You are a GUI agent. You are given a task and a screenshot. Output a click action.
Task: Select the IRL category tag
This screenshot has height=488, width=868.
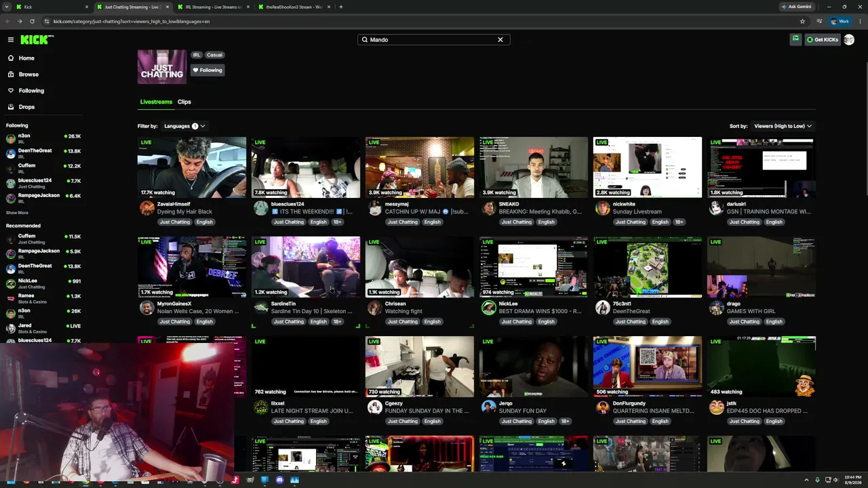(x=197, y=55)
